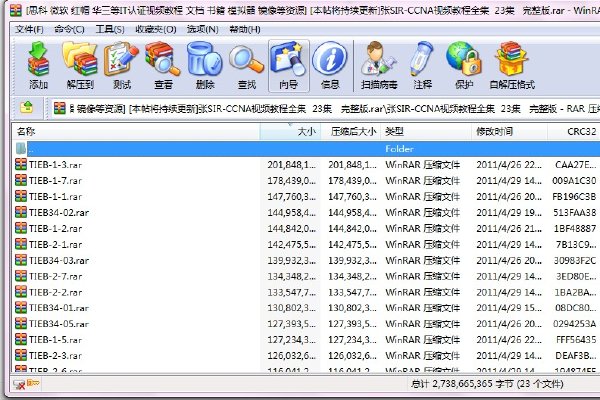The width and height of the screenshot is (600, 400).
Task: Open the 工具(S) menu
Action: pos(110,29)
